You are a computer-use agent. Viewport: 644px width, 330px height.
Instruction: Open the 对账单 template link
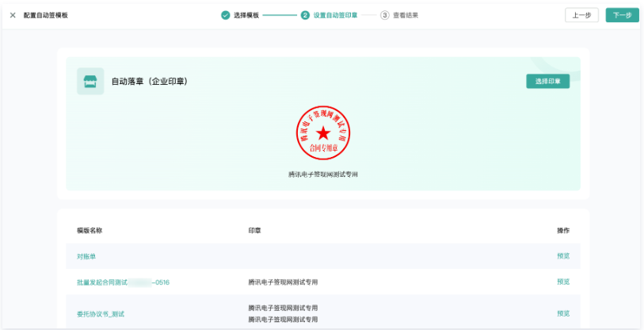click(86, 256)
